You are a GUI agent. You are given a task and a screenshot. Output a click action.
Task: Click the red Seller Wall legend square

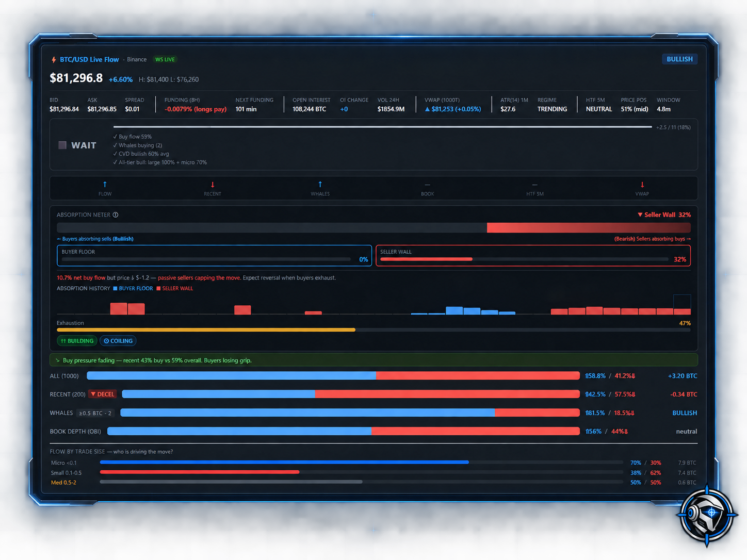pos(158,289)
